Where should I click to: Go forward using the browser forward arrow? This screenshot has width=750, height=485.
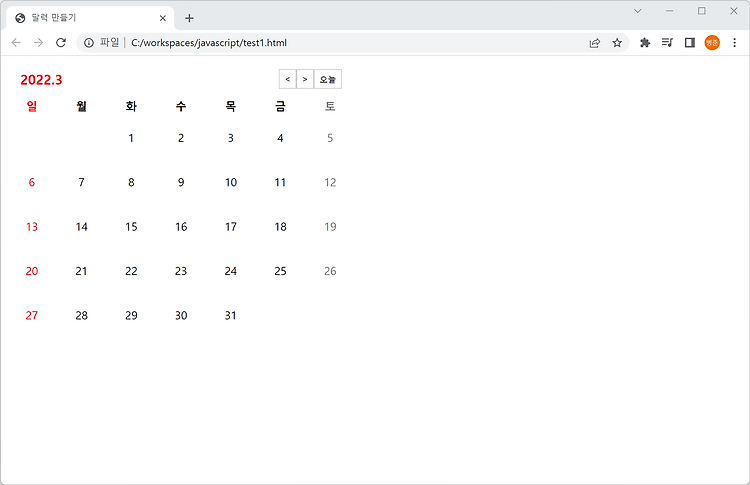coord(38,43)
